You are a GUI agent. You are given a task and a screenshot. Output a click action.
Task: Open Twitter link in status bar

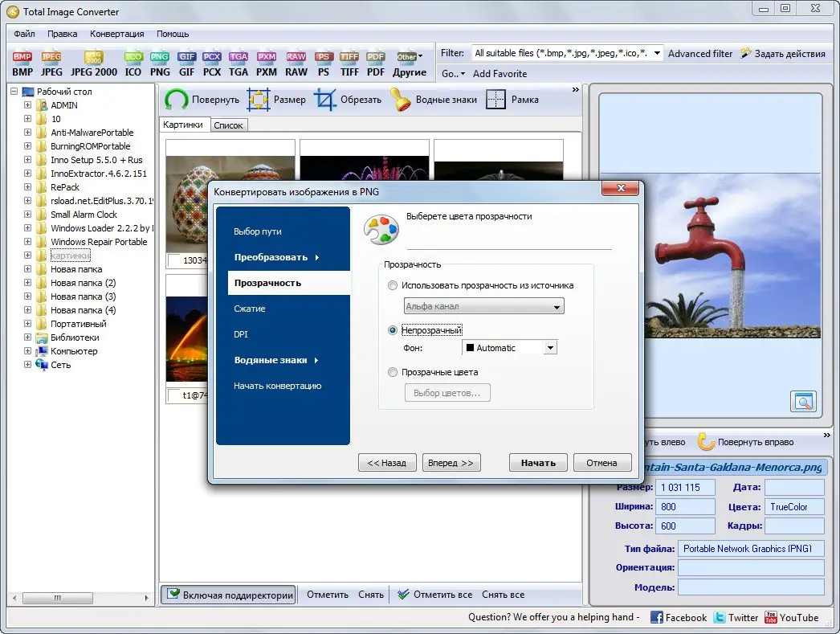pos(736,617)
